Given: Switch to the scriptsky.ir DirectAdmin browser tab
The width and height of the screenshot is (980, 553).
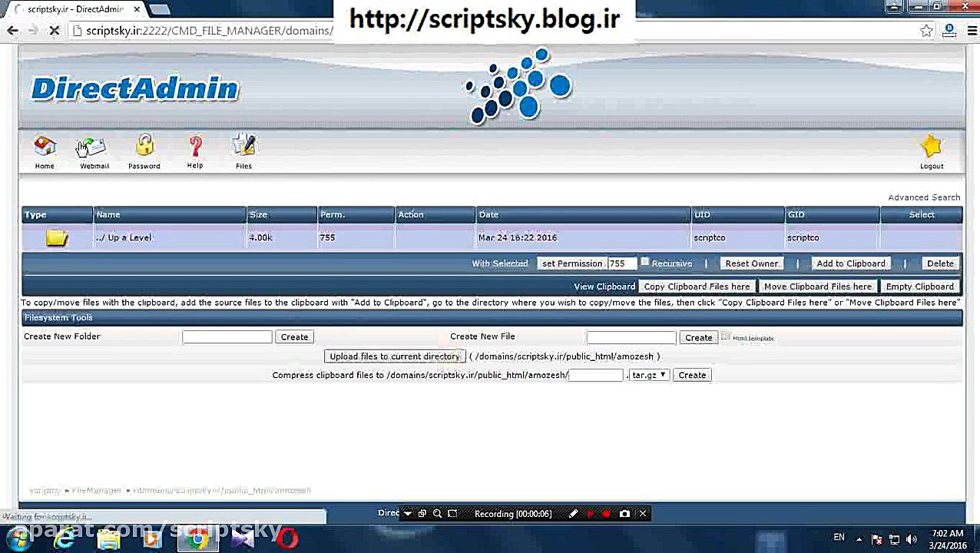Looking at the screenshot, I should (75, 9).
